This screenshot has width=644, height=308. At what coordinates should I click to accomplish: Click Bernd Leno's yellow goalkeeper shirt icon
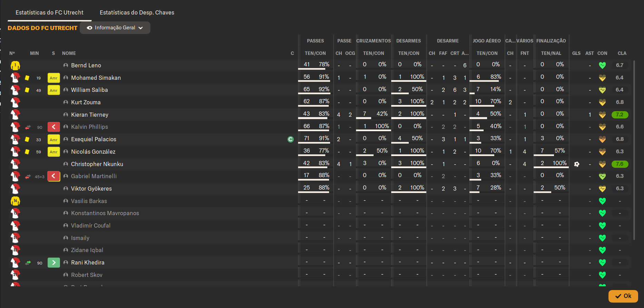(15, 65)
